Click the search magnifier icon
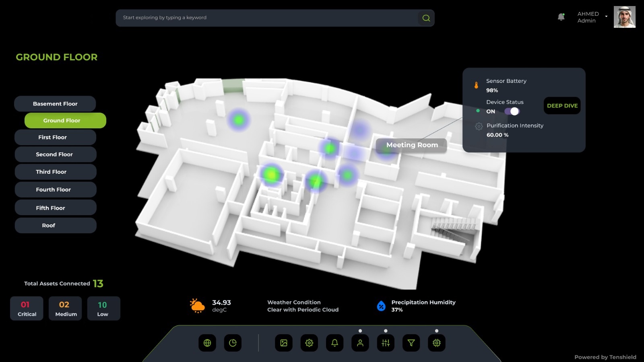 pos(426,18)
